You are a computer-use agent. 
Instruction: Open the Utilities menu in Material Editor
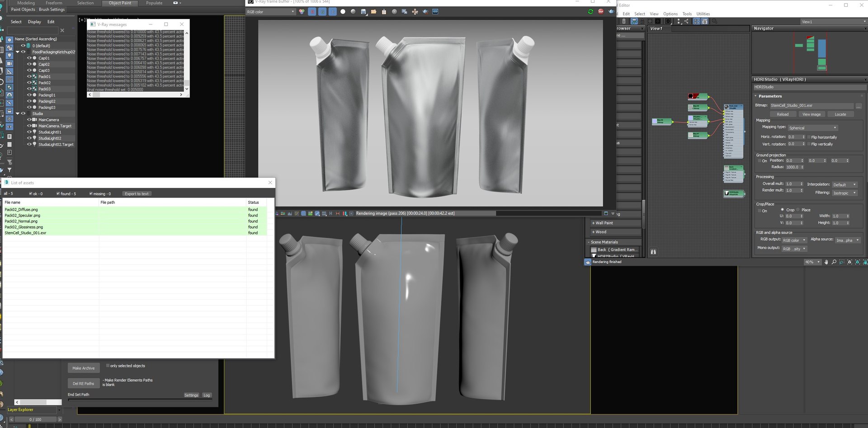coord(703,14)
